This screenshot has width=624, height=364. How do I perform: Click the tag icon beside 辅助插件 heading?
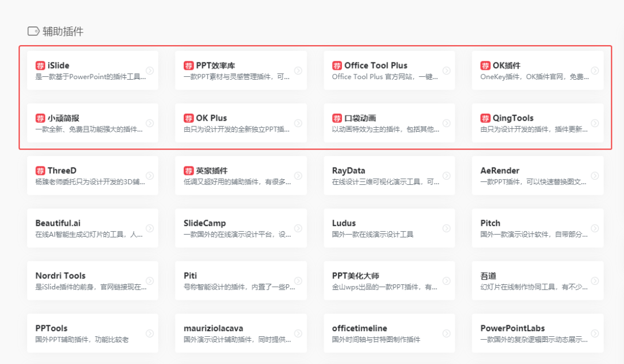coord(34,31)
